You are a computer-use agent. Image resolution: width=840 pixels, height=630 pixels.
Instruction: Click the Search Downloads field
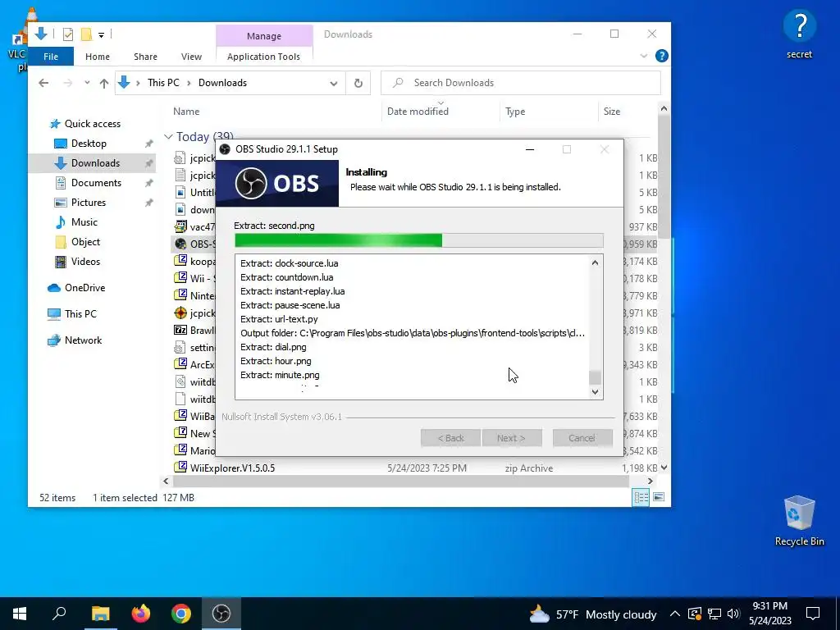click(521, 83)
